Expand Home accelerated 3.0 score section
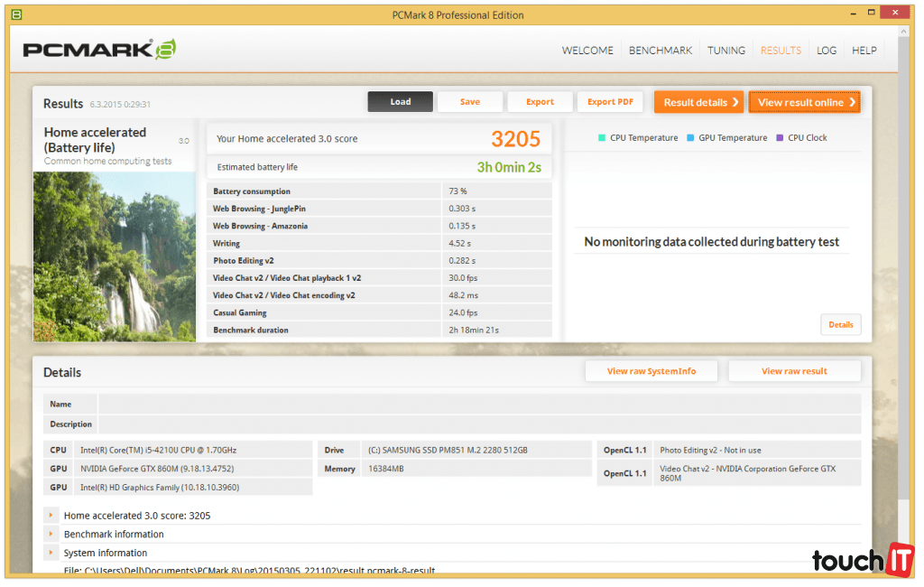This screenshot has height=587, width=924. pos(51,516)
